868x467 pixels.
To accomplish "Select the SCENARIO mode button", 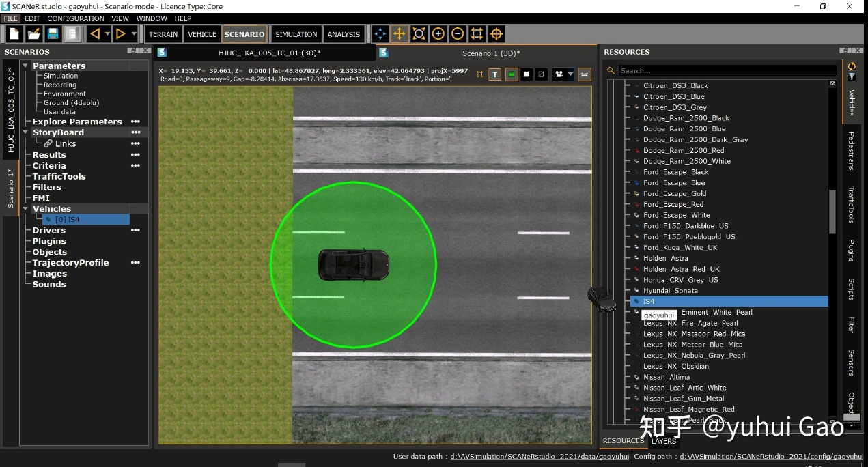I will (244, 34).
